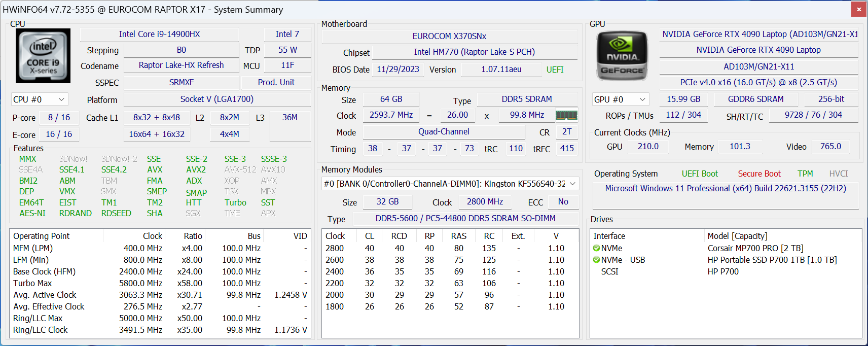Click the Intel Core i9-14900HX name field

point(159,34)
